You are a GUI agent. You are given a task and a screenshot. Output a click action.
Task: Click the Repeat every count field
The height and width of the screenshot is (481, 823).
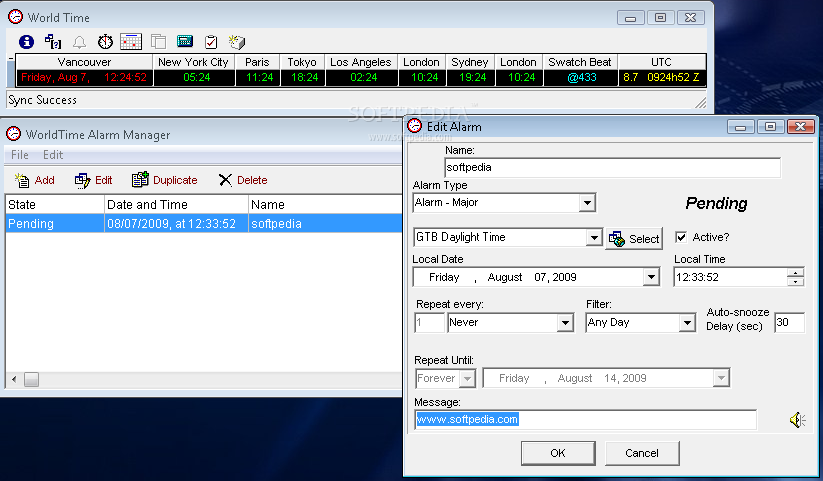[429, 322]
